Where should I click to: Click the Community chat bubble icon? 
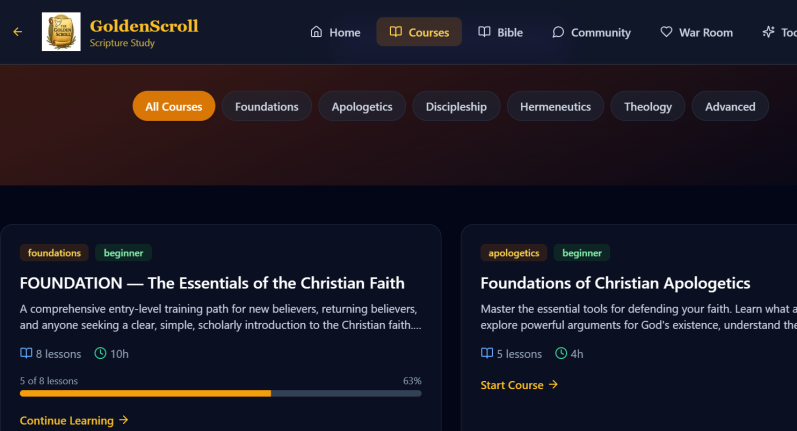559,32
